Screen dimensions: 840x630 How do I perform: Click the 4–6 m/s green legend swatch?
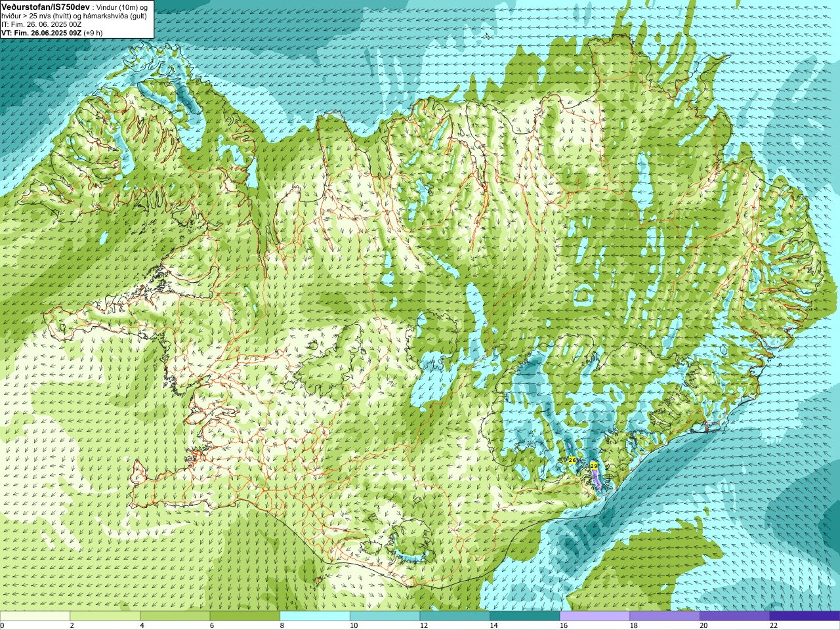pos(175,616)
